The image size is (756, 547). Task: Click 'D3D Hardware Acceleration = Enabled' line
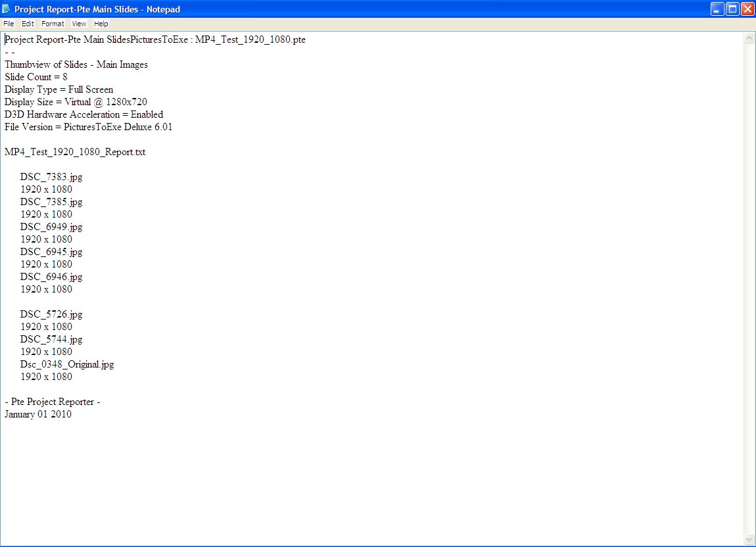coord(84,115)
